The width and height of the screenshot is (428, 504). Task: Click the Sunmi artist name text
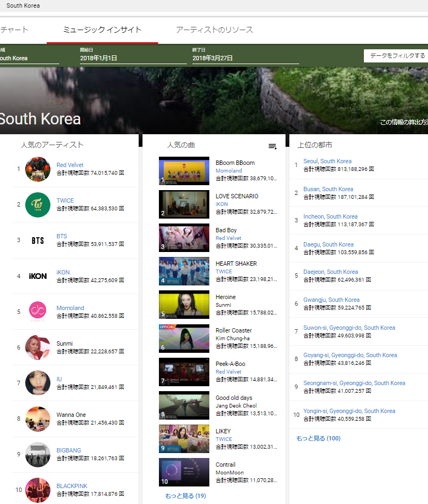point(65,343)
